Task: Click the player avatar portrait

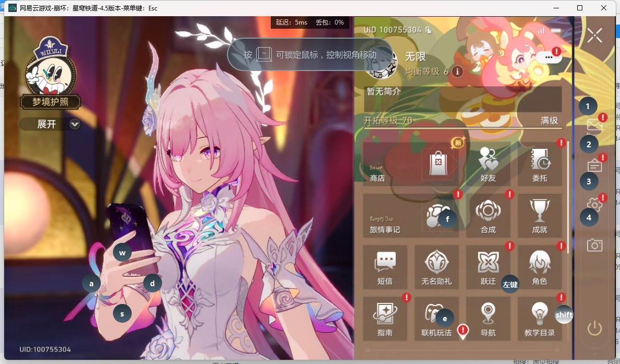Action: [x=382, y=63]
